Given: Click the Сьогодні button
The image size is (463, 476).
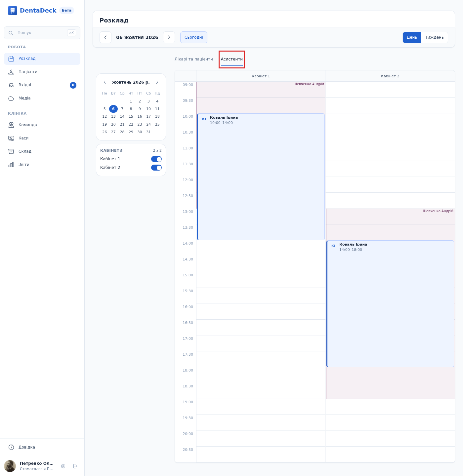Looking at the screenshot, I should pos(194,37).
